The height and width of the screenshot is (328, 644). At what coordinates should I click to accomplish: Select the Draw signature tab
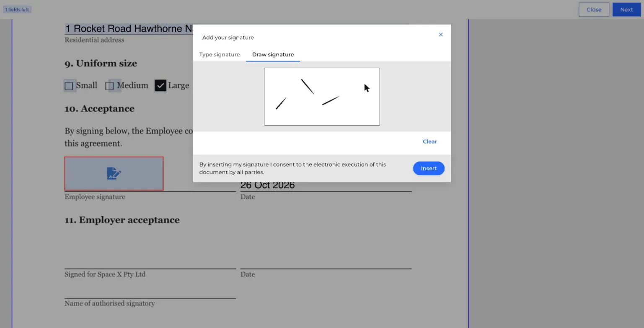tap(273, 54)
